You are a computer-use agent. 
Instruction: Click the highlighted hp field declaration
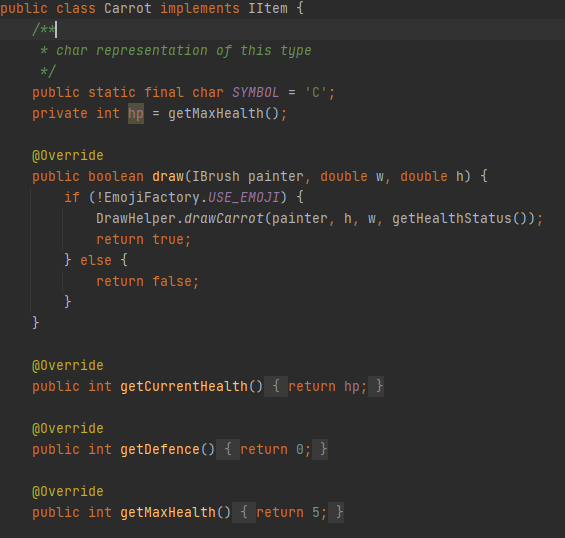point(136,114)
